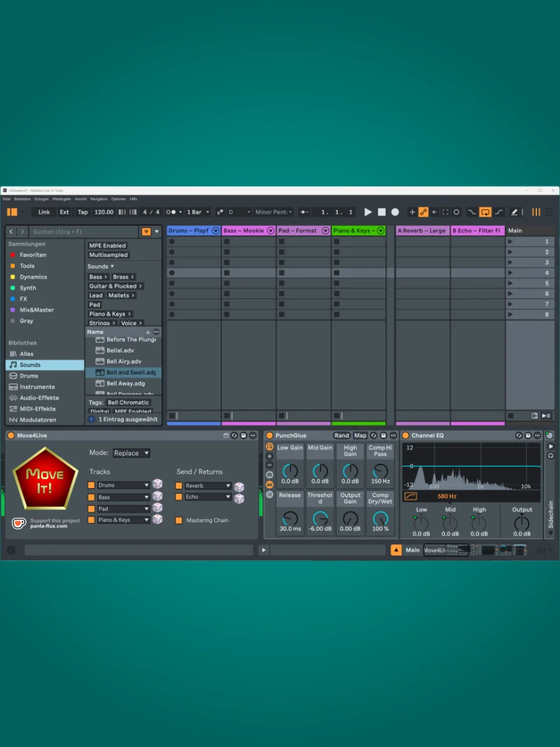Click the Rand button on PunchGlue
This screenshot has width=560, height=747.
click(x=342, y=436)
